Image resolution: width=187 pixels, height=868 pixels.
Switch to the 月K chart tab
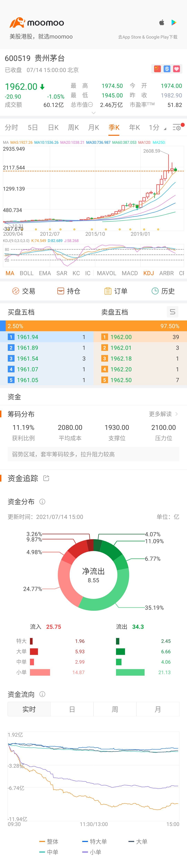93,127
